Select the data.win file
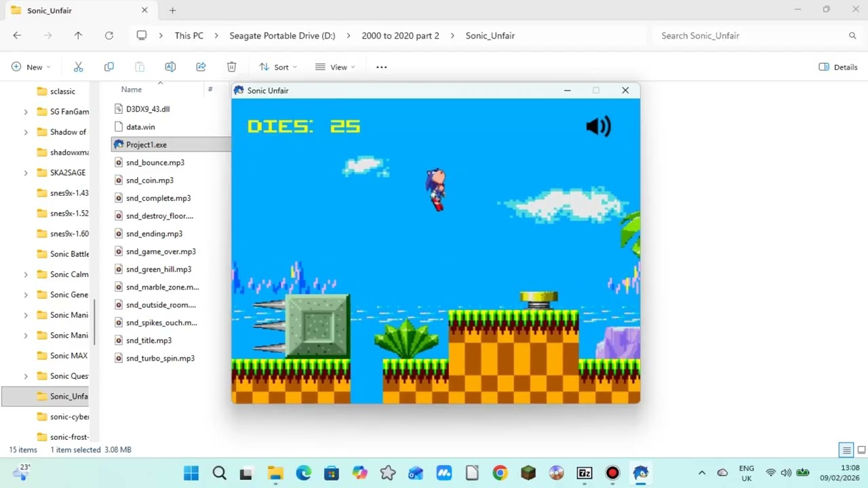 (x=140, y=127)
